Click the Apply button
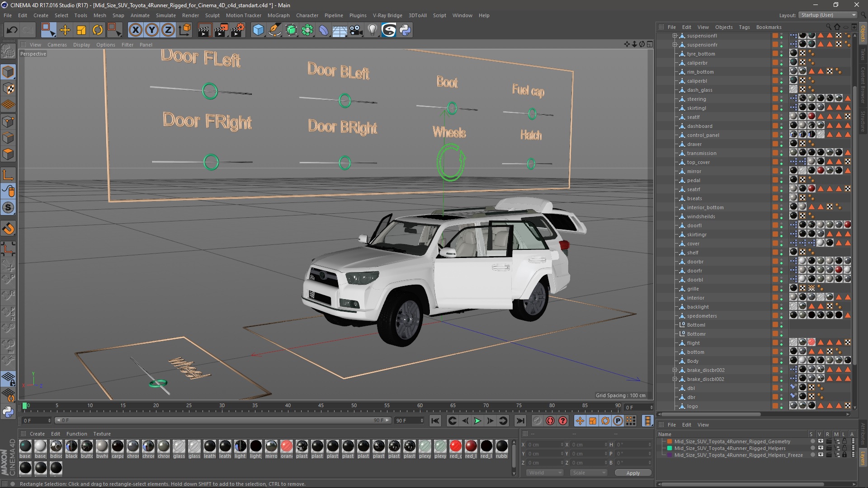868x488 pixels. 633,473
